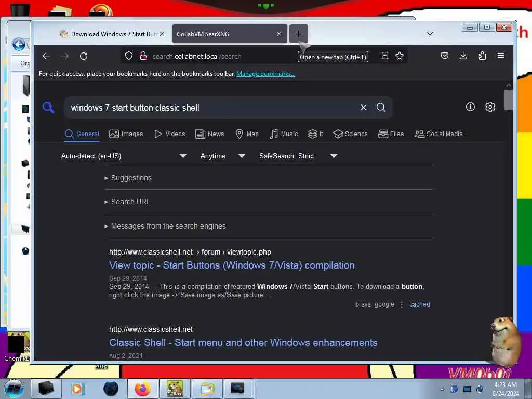The width and height of the screenshot is (532, 399).
Task: Go back with the Firefox back arrow
Action: coord(46,56)
